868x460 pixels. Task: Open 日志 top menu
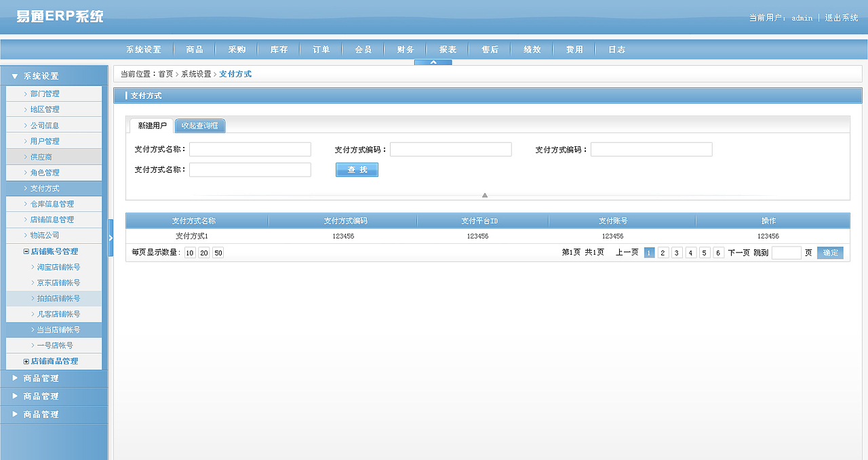(x=616, y=49)
